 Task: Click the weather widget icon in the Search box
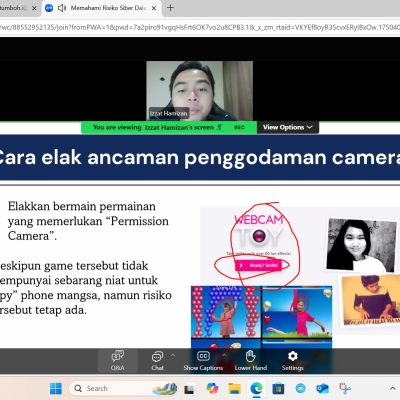[x=164, y=389]
